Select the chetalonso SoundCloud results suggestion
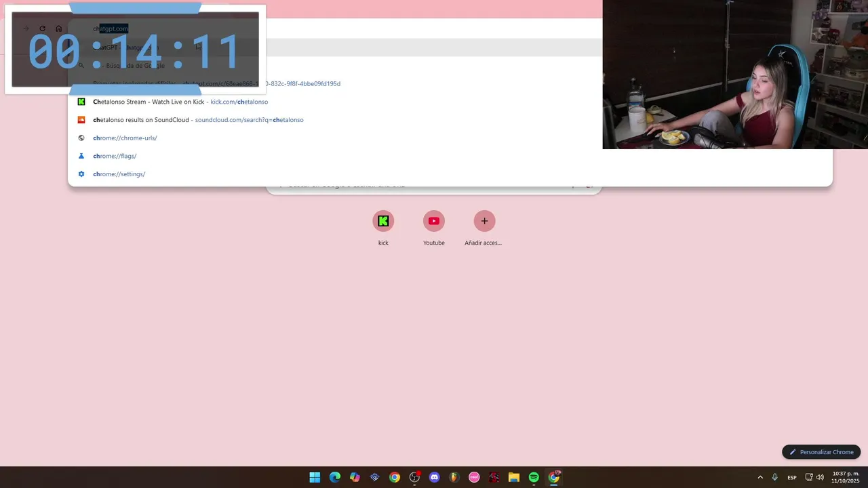Viewport: 868px width, 488px height. [450, 120]
